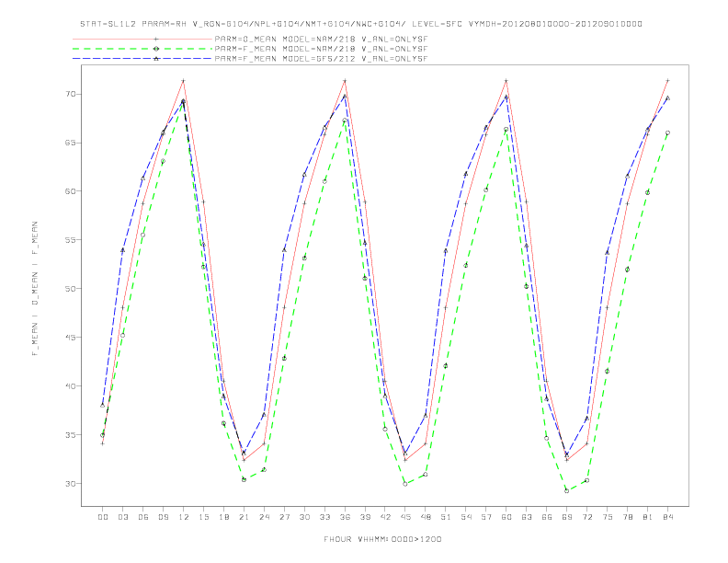Viewport: 728px width, 563px height.
Task: Click the y-axis tick label 55
Action: 70,240
